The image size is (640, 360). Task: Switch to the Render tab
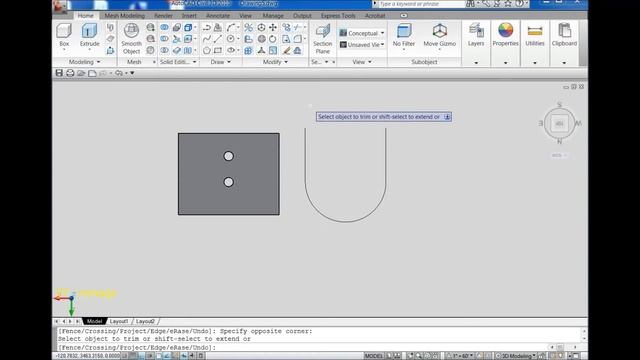point(163,16)
